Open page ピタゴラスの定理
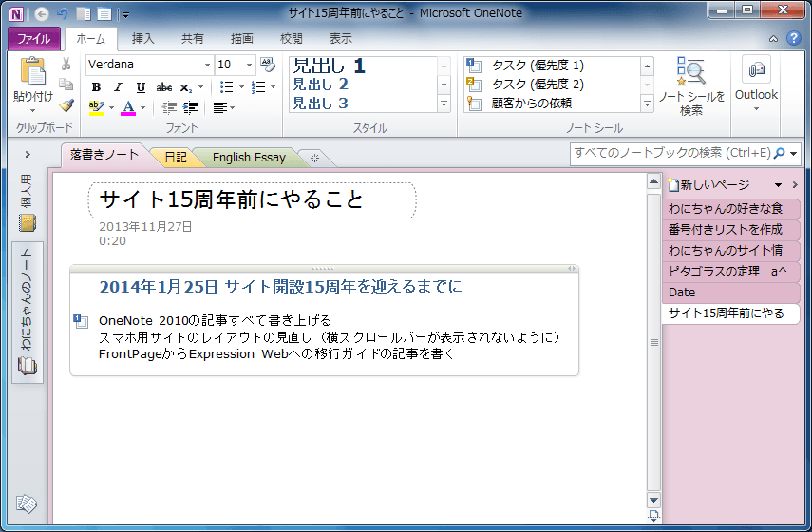The image size is (812, 532). 730,272
